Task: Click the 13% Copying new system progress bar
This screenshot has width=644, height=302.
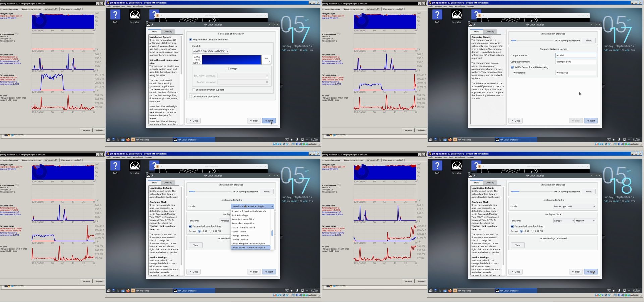Action: click(210, 192)
